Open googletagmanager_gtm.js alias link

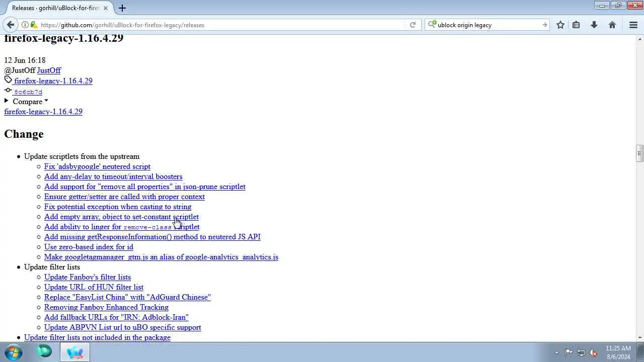pyautogui.click(x=161, y=257)
